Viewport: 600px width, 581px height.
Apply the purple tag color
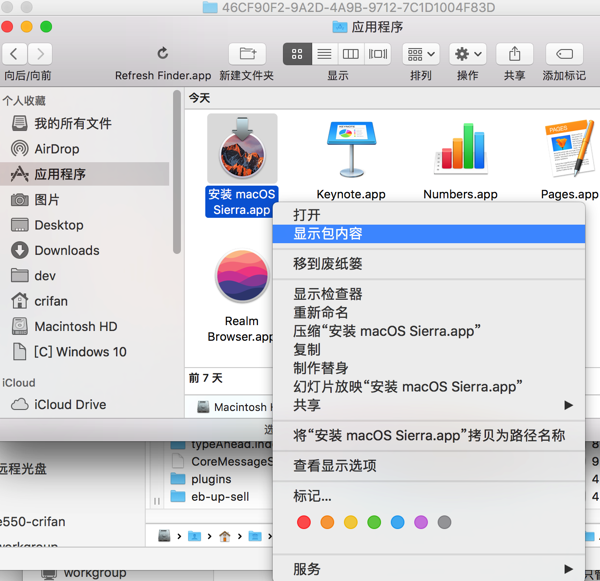[x=421, y=522]
